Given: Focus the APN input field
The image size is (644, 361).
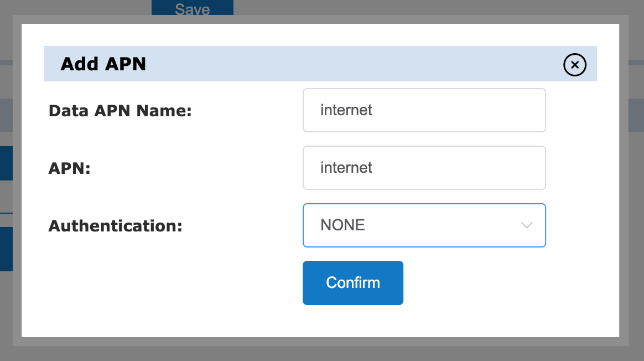Looking at the screenshot, I should coord(424,168).
